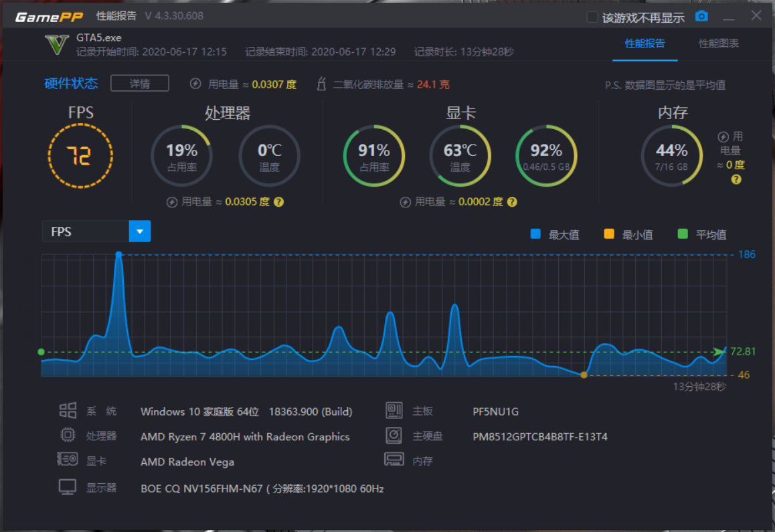
Task: Check the 该游戏不再显示 checkbox
Action: tap(592, 17)
